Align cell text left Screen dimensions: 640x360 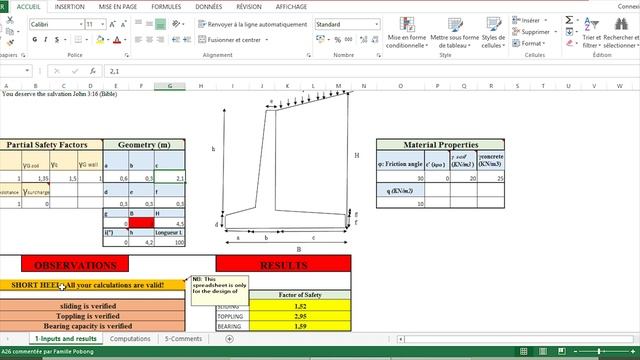point(138,40)
